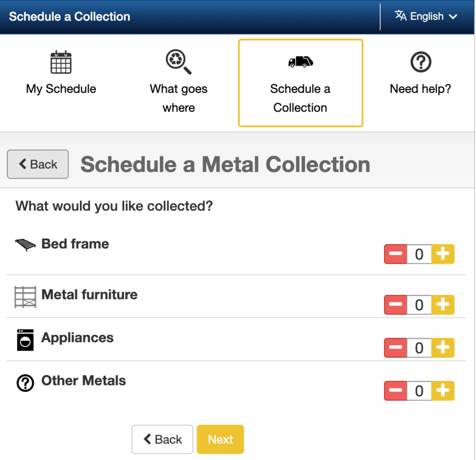Click the calendar icon above My Schedule

[x=61, y=62]
